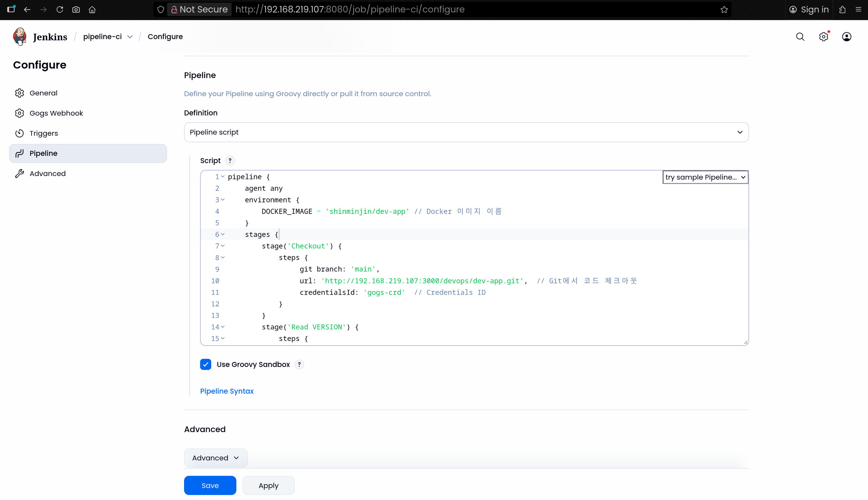Open the Jenkins search icon
The image size is (868, 500).
[800, 37]
